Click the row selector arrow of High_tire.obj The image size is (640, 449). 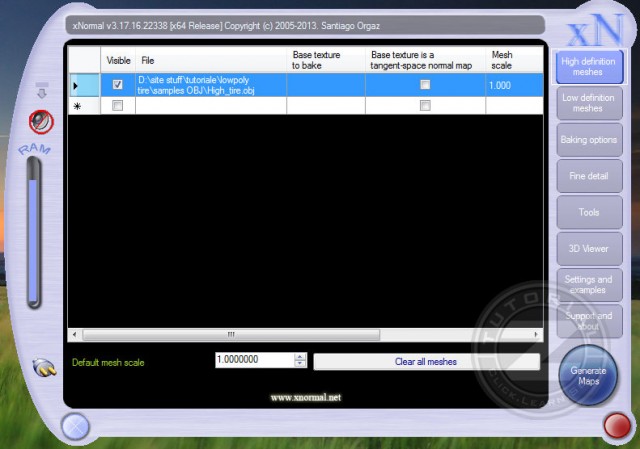coord(77,86)
